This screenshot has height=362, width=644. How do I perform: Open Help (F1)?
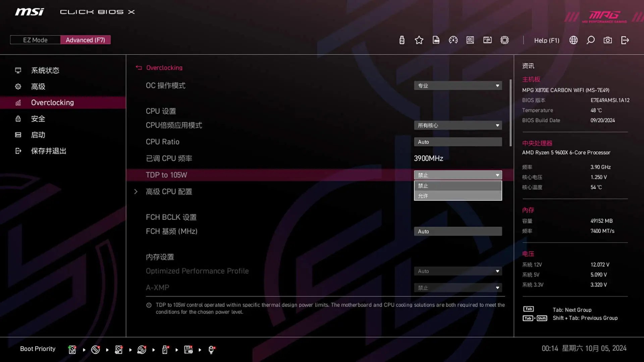[547, 40]
